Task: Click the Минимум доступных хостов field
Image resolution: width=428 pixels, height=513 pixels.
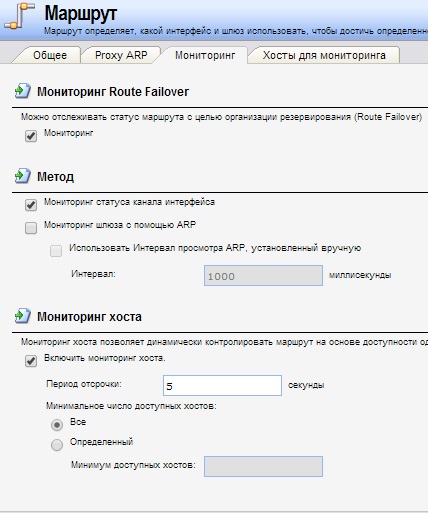Action: [x=263, y=466]
